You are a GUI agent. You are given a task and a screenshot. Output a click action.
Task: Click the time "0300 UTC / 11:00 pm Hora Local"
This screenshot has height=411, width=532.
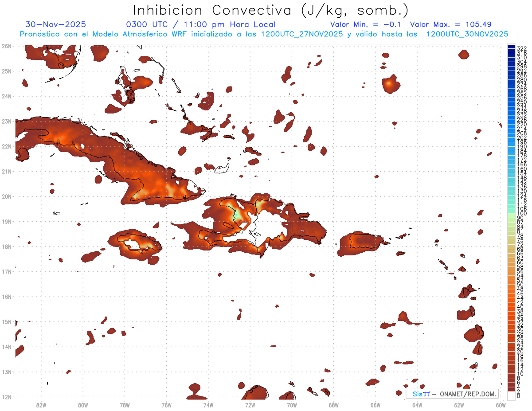pos(201,25)
